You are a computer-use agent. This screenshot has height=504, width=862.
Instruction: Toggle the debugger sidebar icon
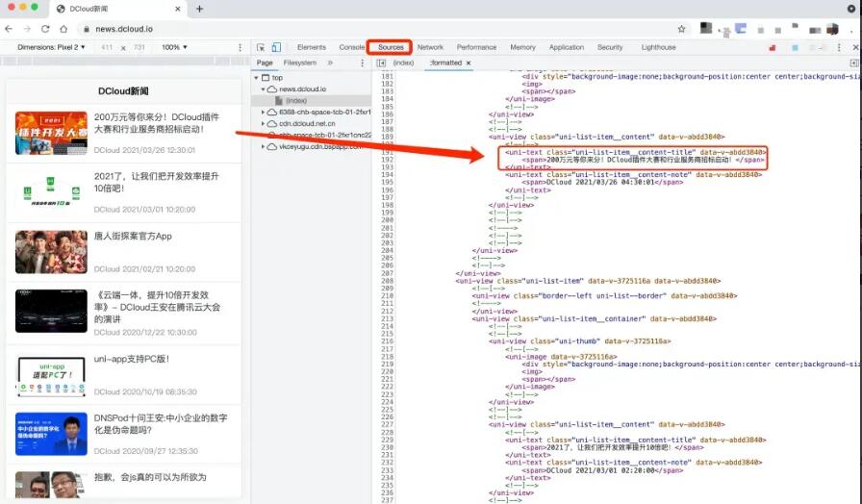854,63
